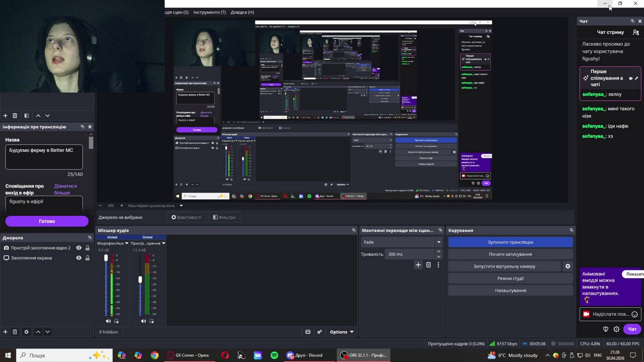The height and width of the screenshot is (362, 644).
Task: Add a scene transition with the plus icon
Action: click(418, 265)
